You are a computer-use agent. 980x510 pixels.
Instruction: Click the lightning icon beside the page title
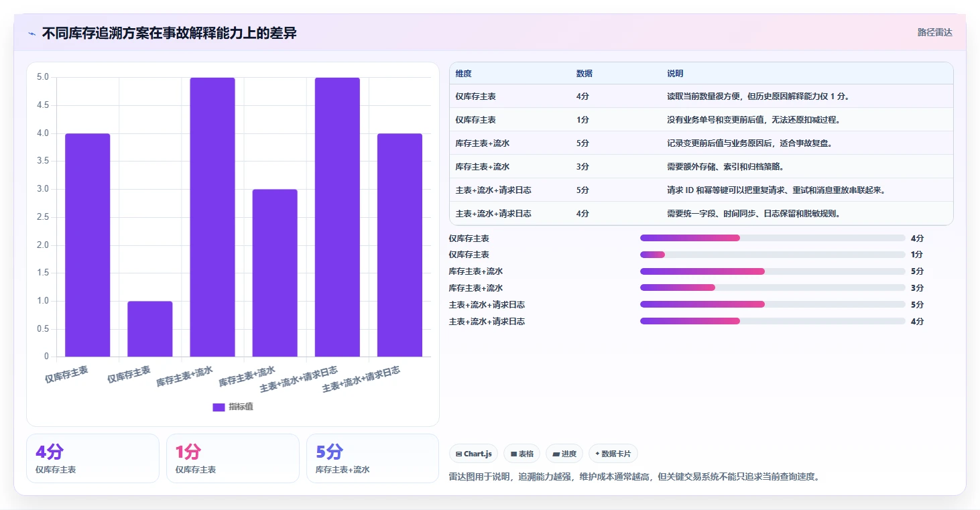[x=32, y=34]
